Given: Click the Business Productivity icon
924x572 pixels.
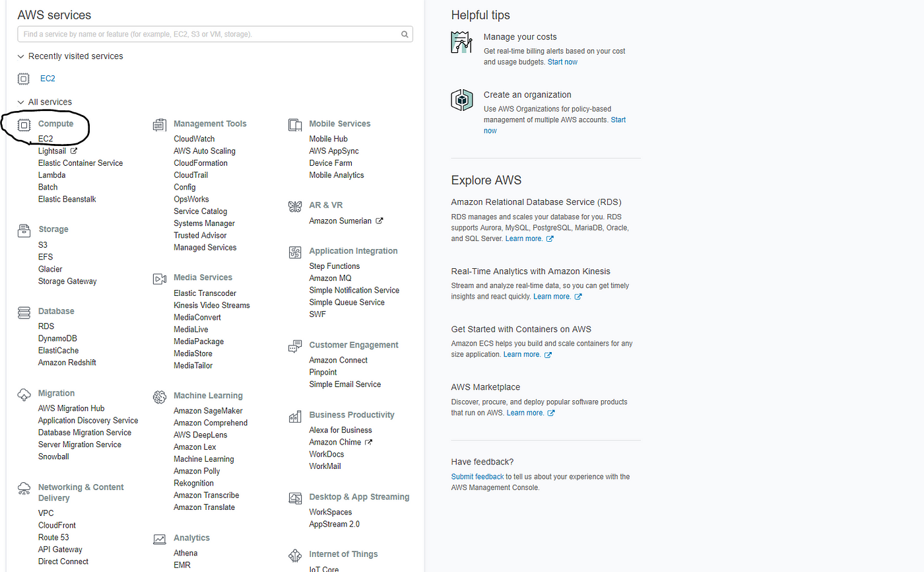Looking at the screenshot, I should pos(295,416).
